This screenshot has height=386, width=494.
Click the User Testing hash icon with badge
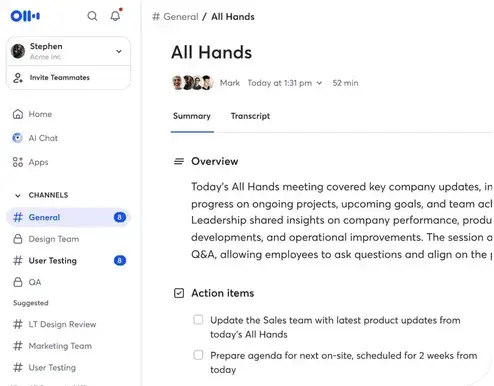[x=18, y=260]
